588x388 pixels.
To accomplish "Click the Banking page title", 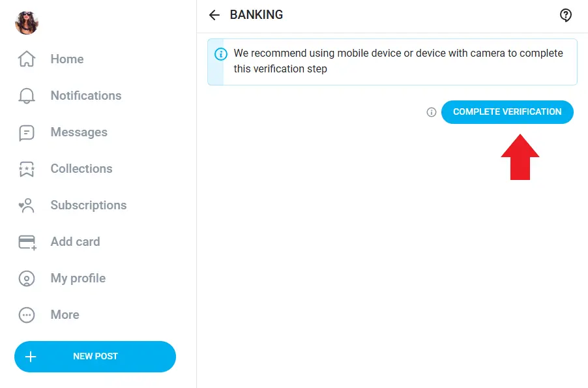I will tap(256, 15).
